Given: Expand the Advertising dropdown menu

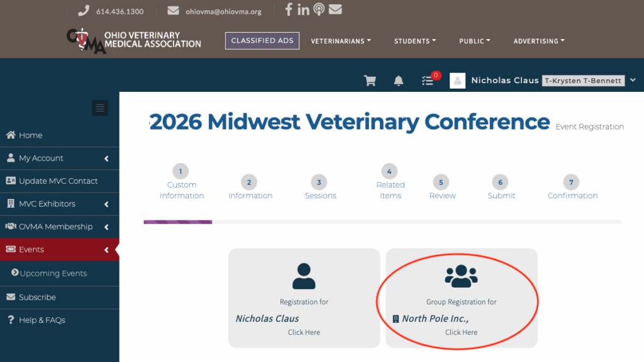Looking at the screenshot, I should 539,41.
